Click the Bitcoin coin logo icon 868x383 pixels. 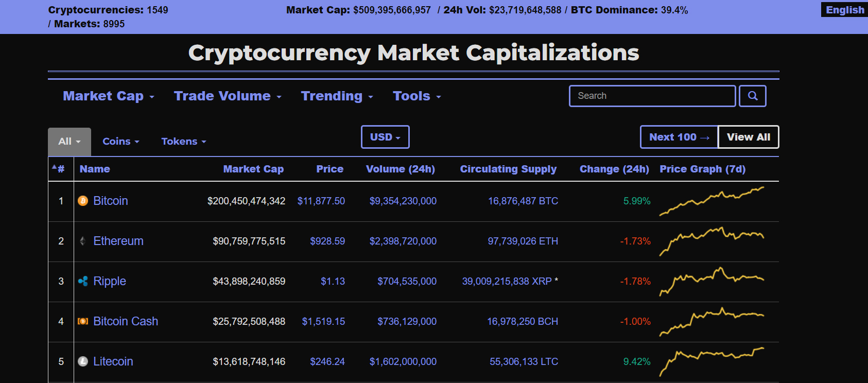(x=83, y=201)
